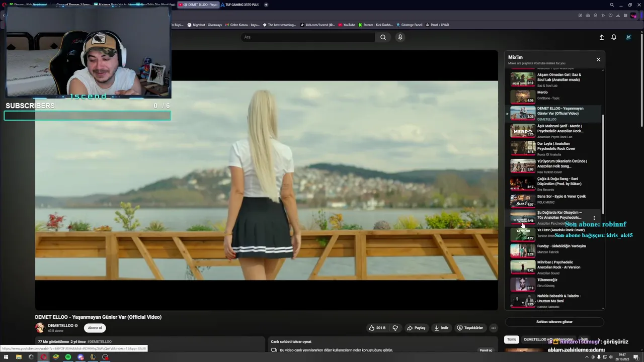This screenshot has width=644, height=362.
Task: Click #DEMETELLOO hashtag in description
Action: 100,341
